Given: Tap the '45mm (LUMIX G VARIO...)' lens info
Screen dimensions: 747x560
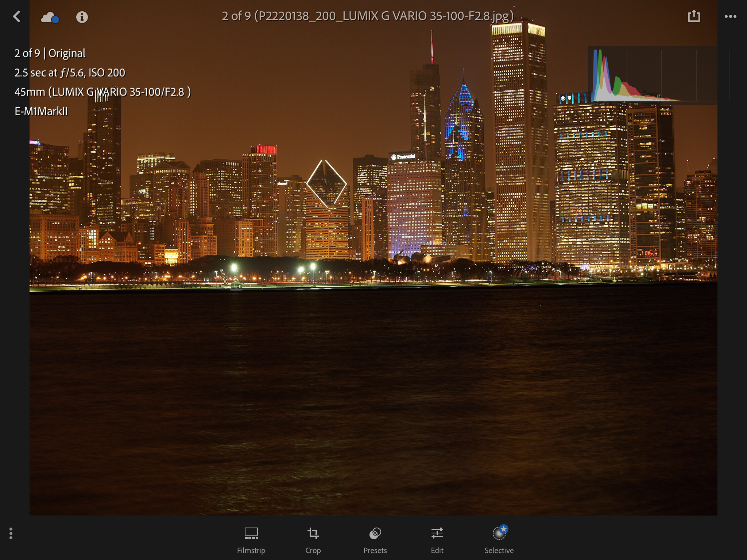Looking at the screenshot, I should click(x=102, y=92).
